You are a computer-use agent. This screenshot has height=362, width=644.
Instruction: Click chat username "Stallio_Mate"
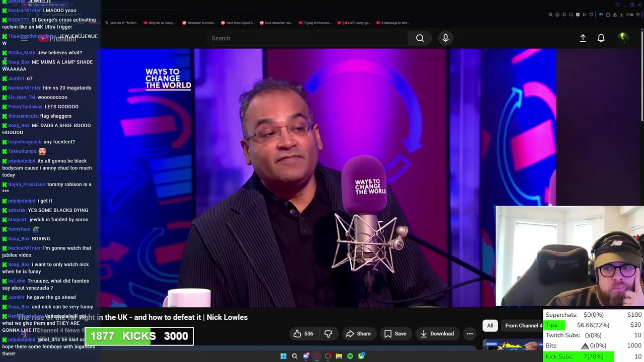coord(22,53)
